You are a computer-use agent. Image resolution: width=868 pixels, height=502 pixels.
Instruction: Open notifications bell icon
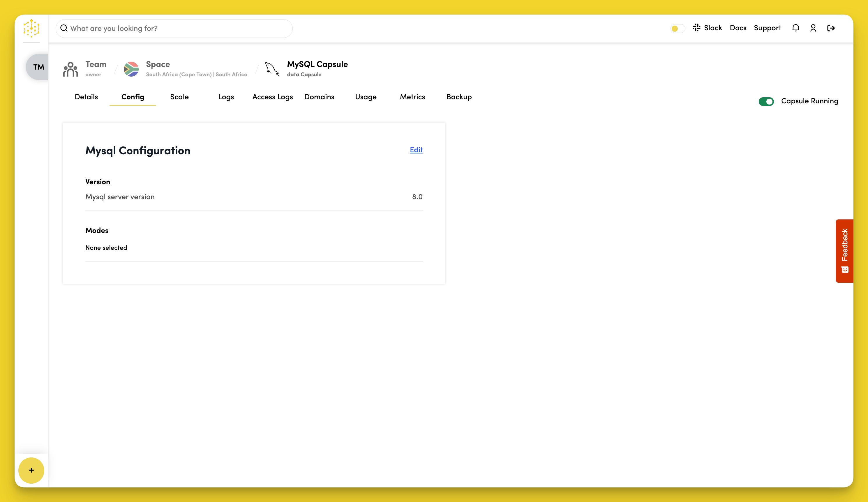[x=795, y=28]
